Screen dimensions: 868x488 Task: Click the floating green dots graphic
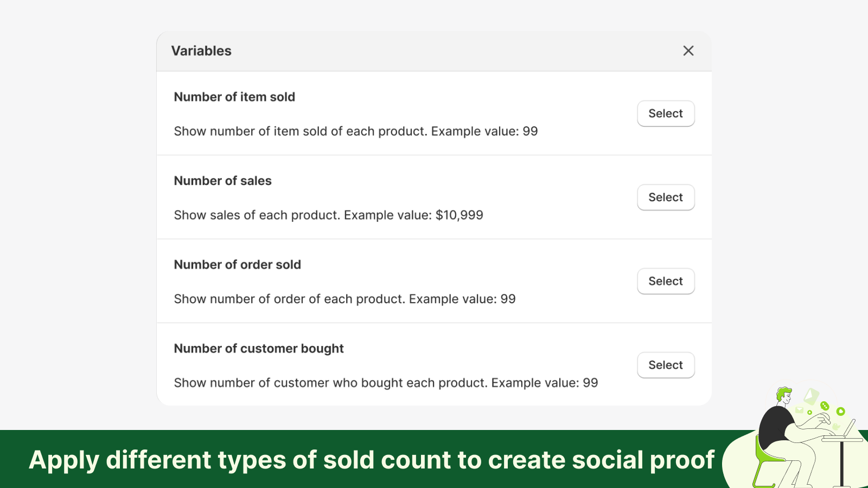pyautogui.click(x=825, y=407)
